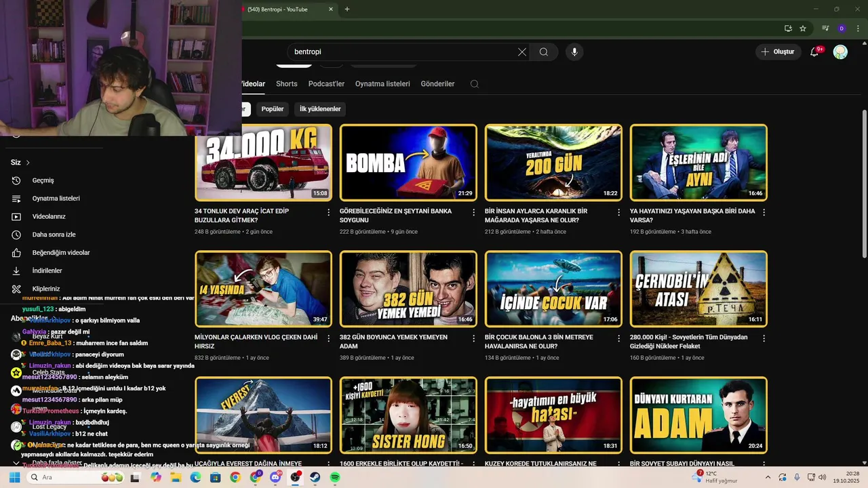Close the Bentropi YouTube tab

pos(331,9)
